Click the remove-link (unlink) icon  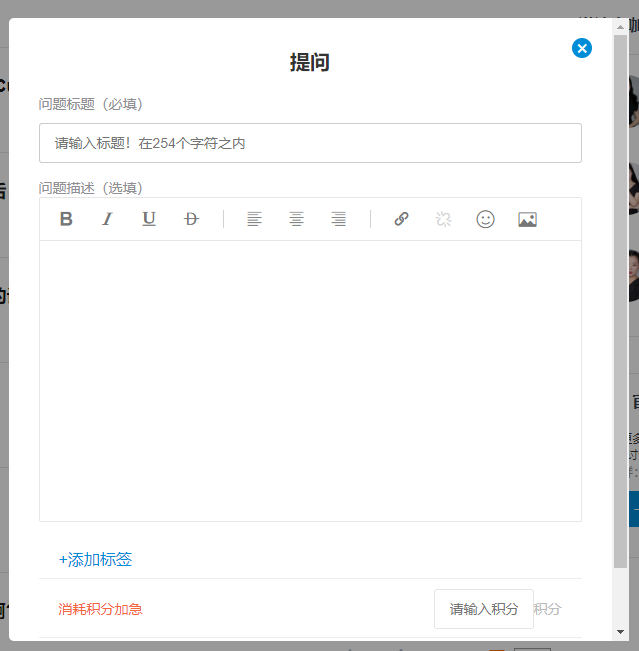pyautogui.click(x=443, y=219)
